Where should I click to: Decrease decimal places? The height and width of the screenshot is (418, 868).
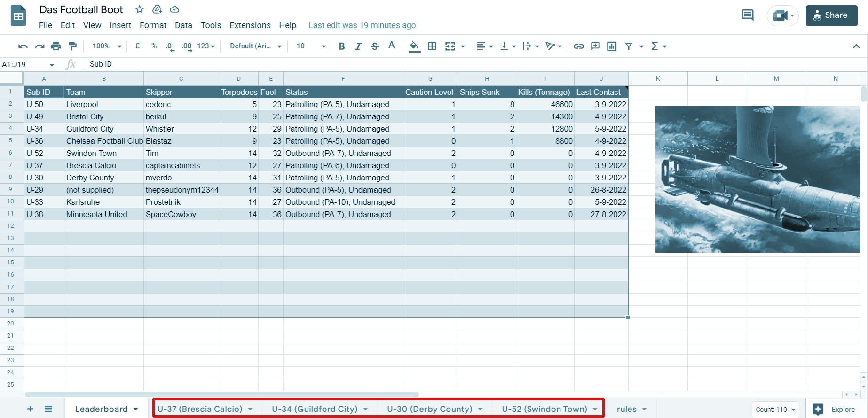(170, 46)
